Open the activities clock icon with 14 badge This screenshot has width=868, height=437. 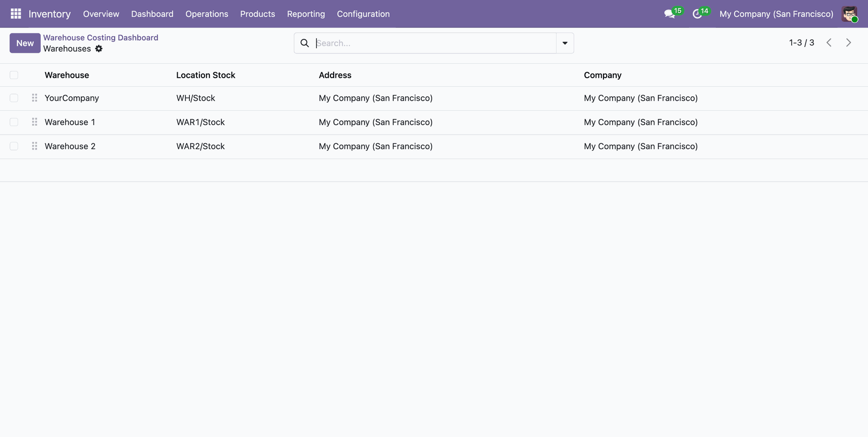coord(700,14)
